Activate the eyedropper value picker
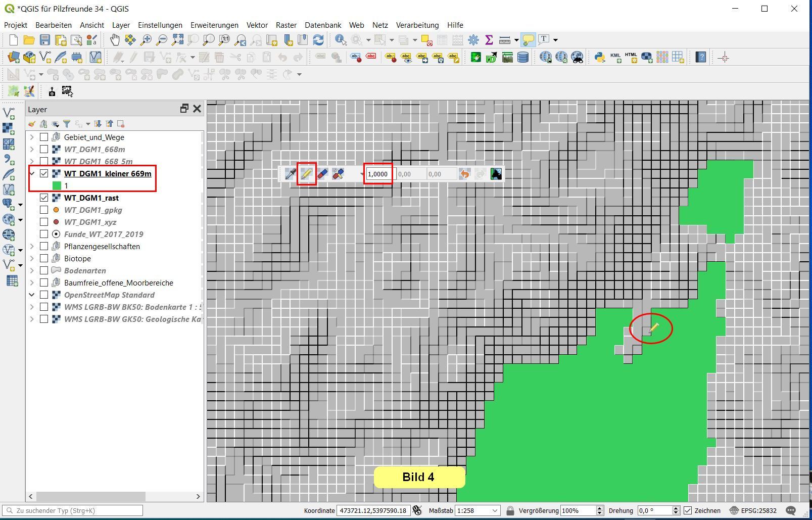This screenshot has height=520, width=812. pyautogui.click(x=290, y=174)
